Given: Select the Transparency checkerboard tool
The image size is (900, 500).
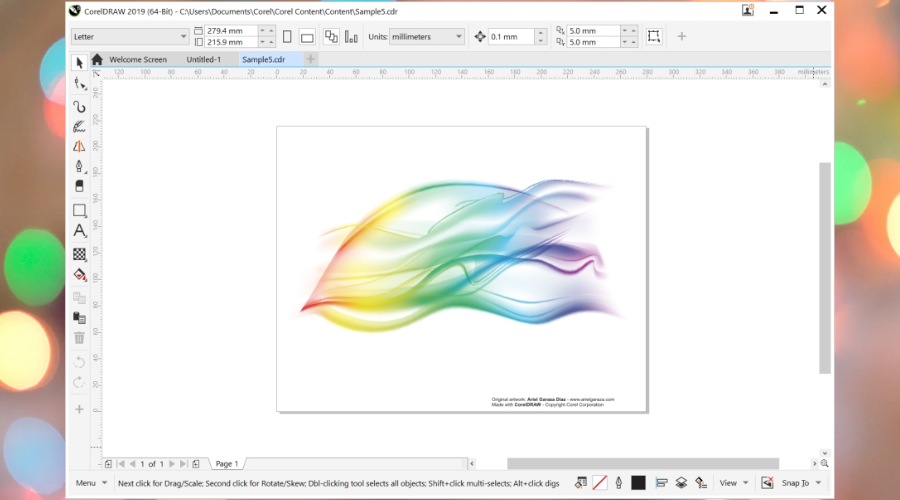Looking at the screenshot, I should (x=79, y=254).
